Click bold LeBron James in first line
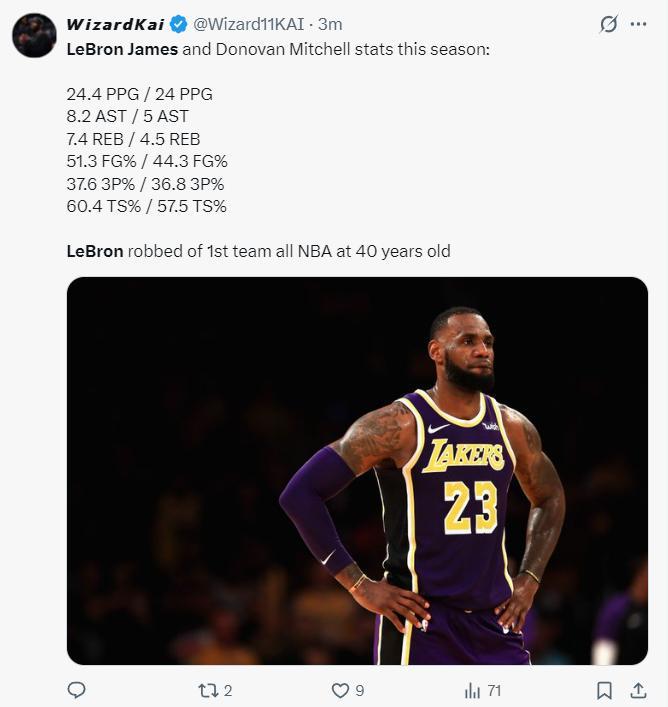 122,48
